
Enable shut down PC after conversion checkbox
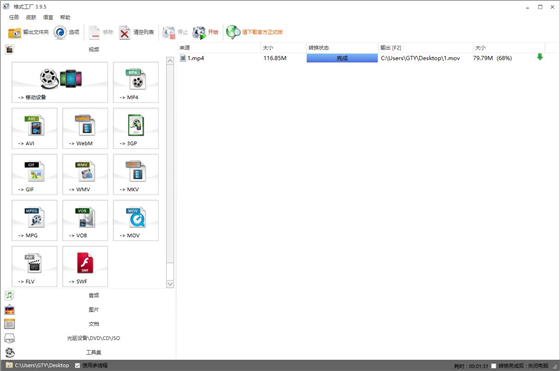coord(494,366)
